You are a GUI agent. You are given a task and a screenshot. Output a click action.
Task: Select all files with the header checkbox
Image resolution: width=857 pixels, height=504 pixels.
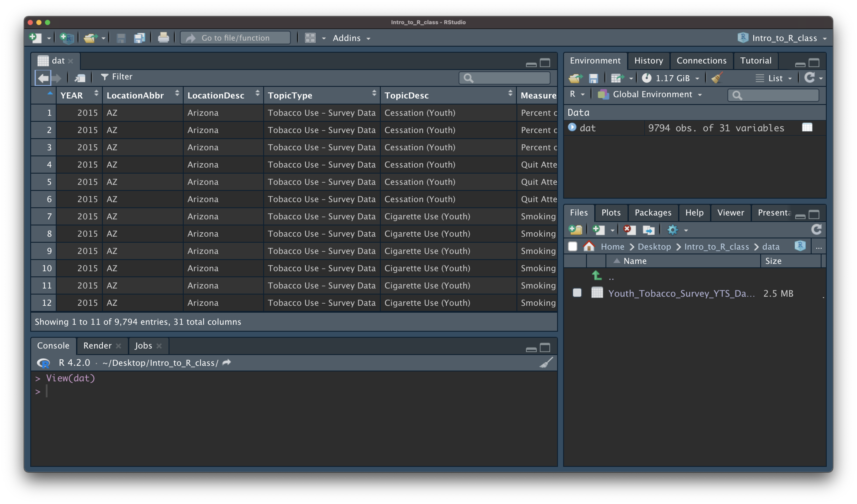tap(572, 246)
